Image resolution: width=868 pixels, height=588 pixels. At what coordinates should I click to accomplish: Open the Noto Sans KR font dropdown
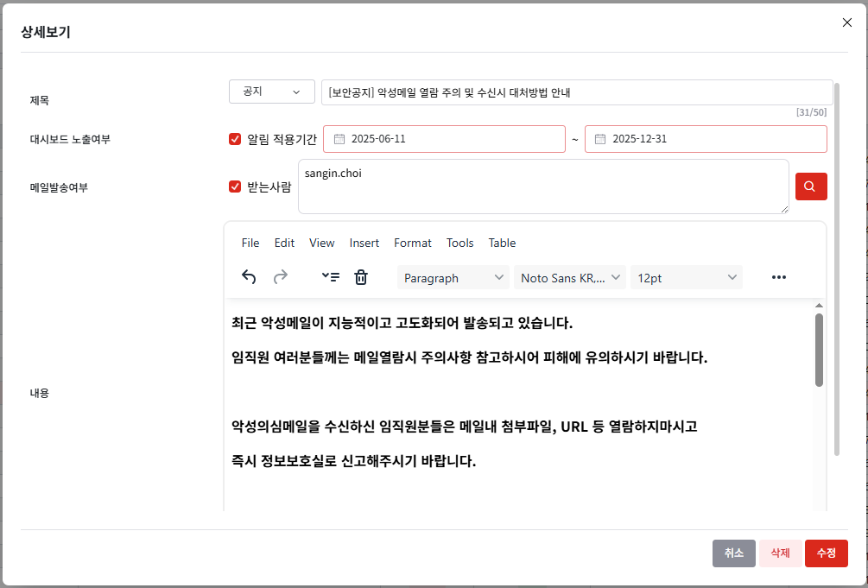click(570, 277)
